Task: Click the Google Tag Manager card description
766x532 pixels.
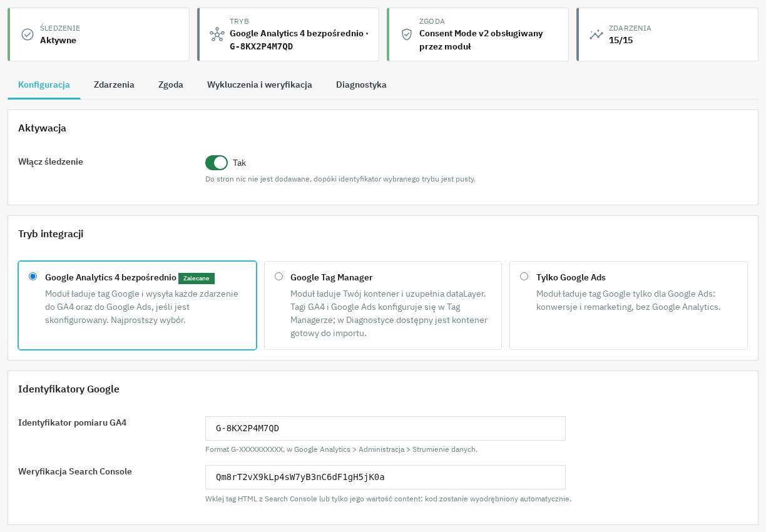Action: (389, 313)
